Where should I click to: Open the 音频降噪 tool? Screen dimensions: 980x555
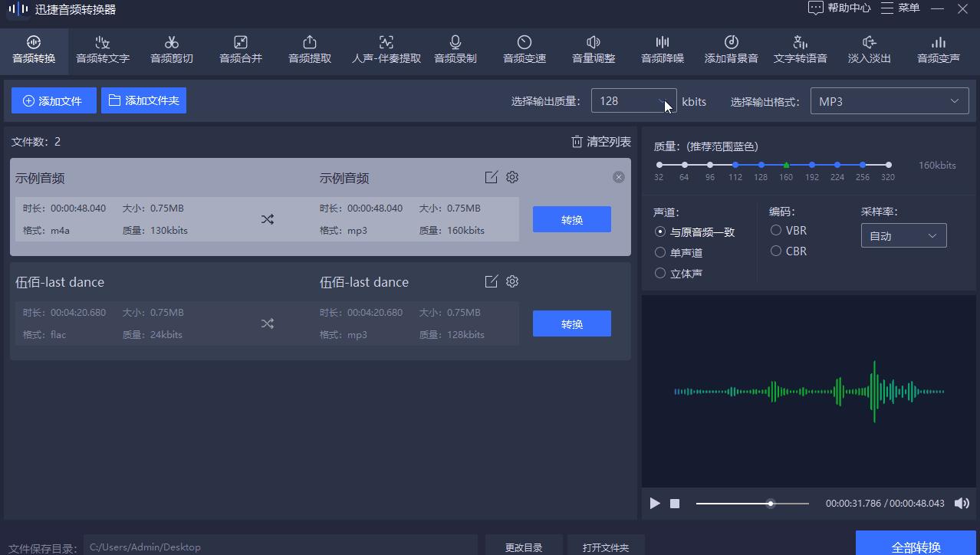(x=663, y=50)
